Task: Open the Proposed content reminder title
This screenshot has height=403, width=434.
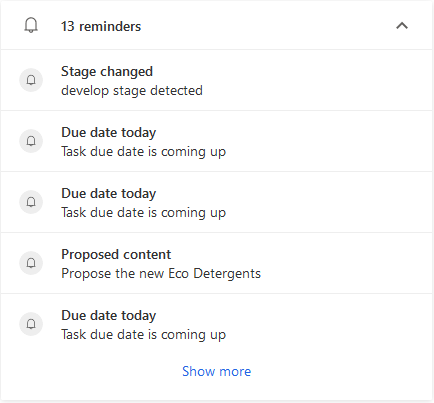Action: [x=116, y=254]
